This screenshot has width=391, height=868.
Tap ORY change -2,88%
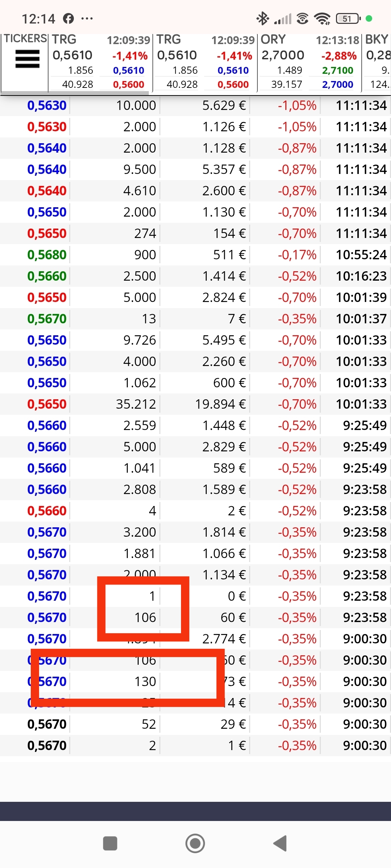339,56
